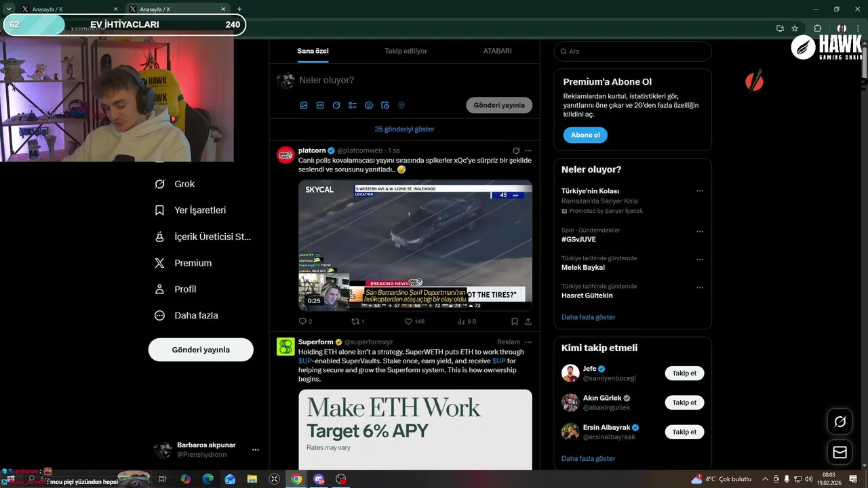Open options for #GSvJUVE trend

pos(700,231)
